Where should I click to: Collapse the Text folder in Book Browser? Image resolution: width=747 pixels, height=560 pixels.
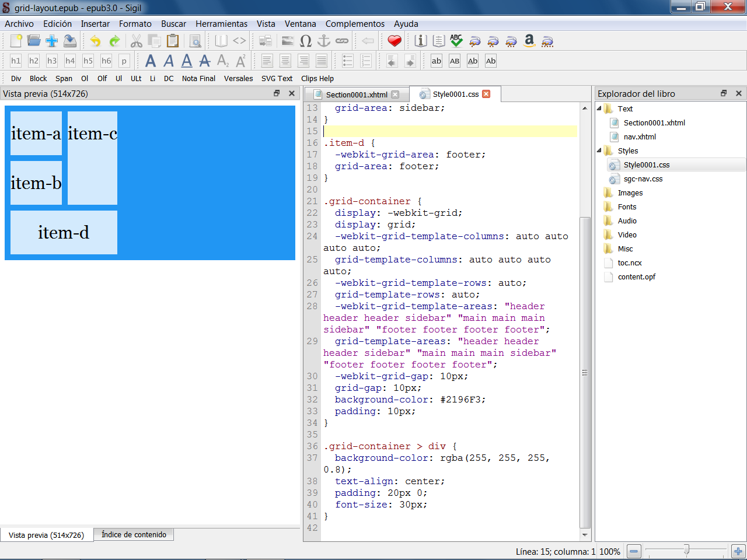point(599,108)
